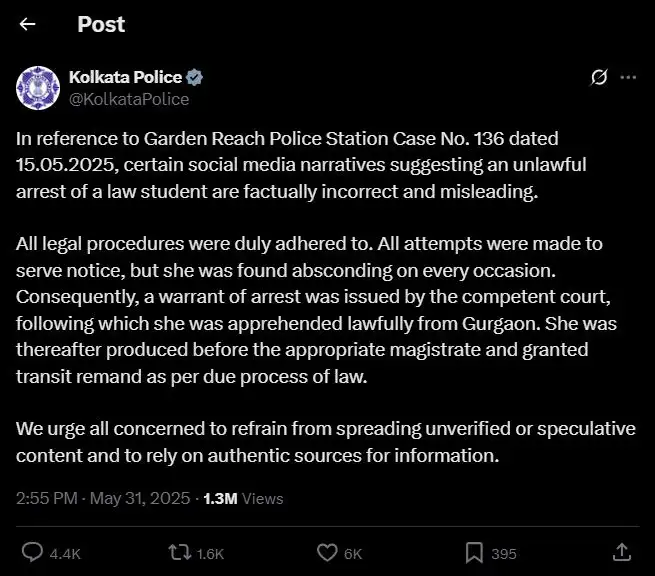Open the @KolkataPolice handle link
The height and width of the screenshot is (576, 655).
(x=128, y=99)
